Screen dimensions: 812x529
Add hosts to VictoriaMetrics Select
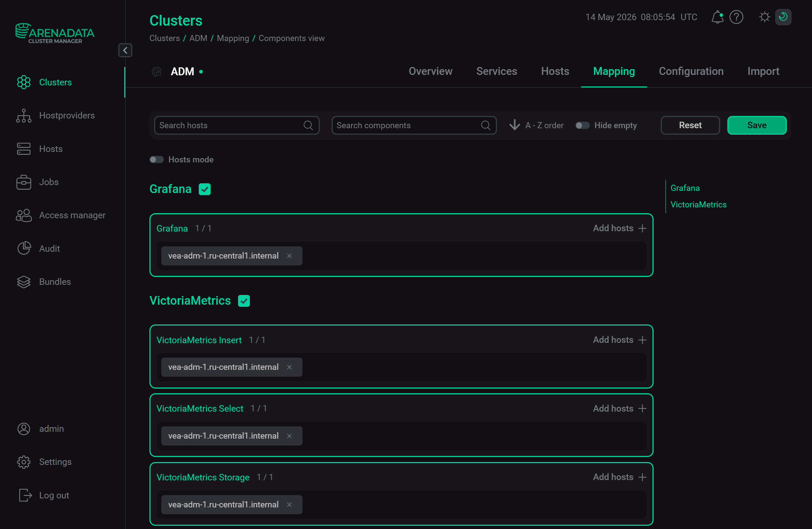point(620,409)
